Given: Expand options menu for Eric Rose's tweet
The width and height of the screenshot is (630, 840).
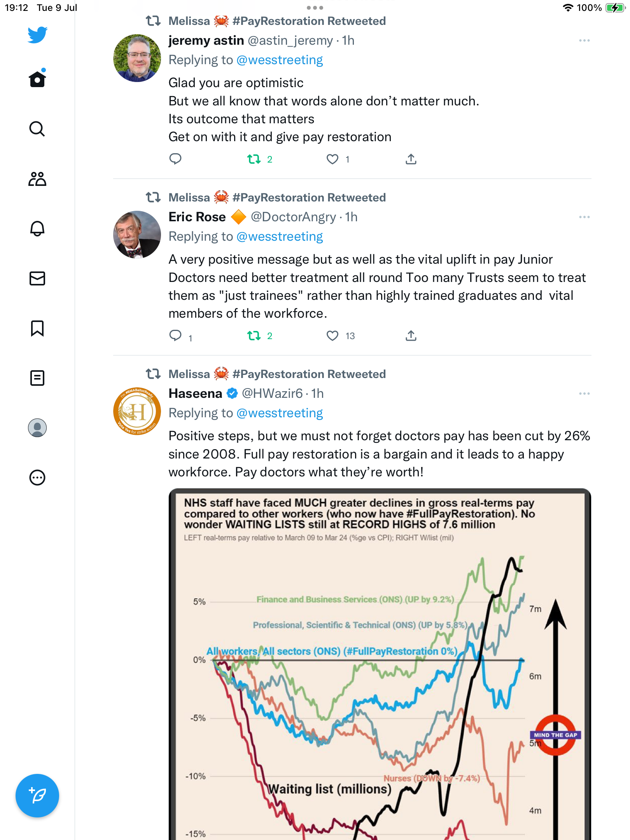Looking at the screenshot, I should [x=584, y=217].
